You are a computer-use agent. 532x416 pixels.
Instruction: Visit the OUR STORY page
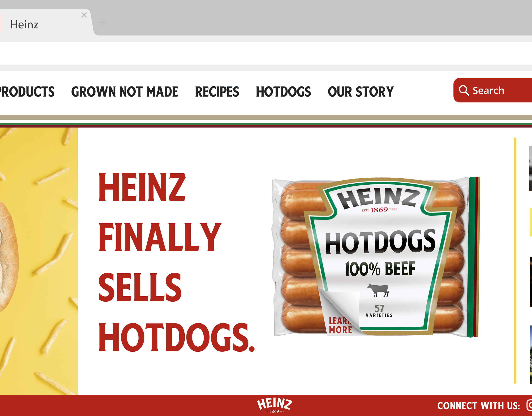point(361,92)
